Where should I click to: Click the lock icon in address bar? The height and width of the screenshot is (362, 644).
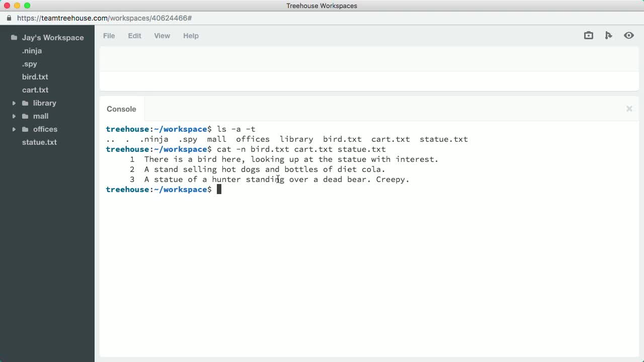[x=9, y=18]
